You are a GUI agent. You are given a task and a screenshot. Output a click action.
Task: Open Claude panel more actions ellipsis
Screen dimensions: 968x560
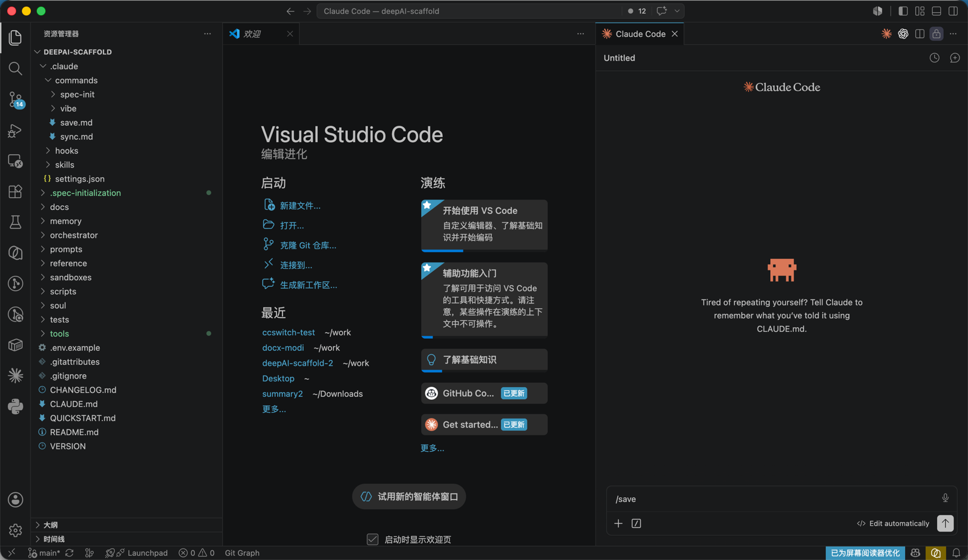tap(953, 34)
